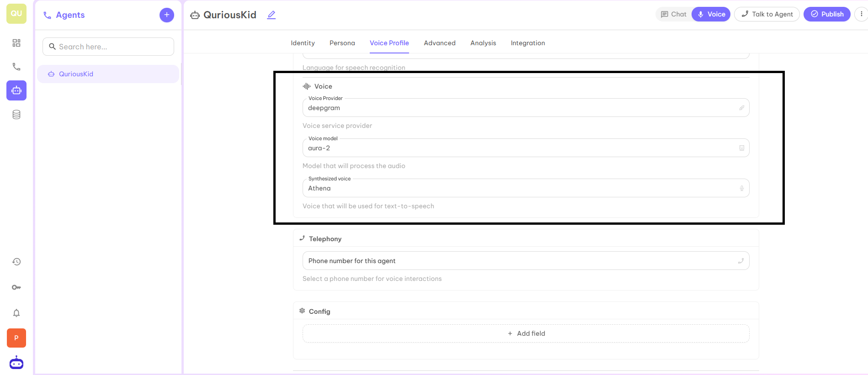The image size is (868, 375).
Task: Click the icon in Voice model field
Action: click(x=742, y=148)
